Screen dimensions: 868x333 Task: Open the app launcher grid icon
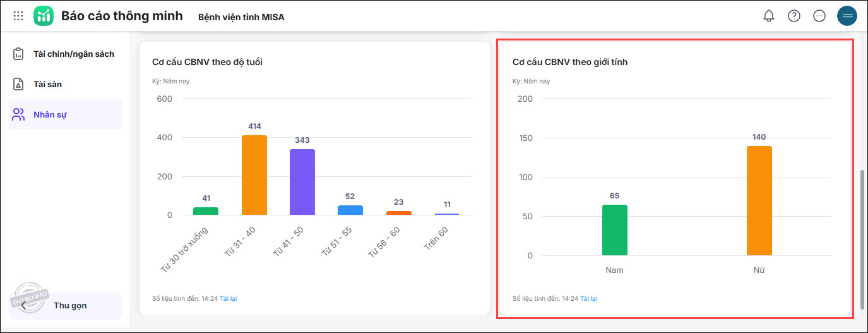click(x=18, y=16)
